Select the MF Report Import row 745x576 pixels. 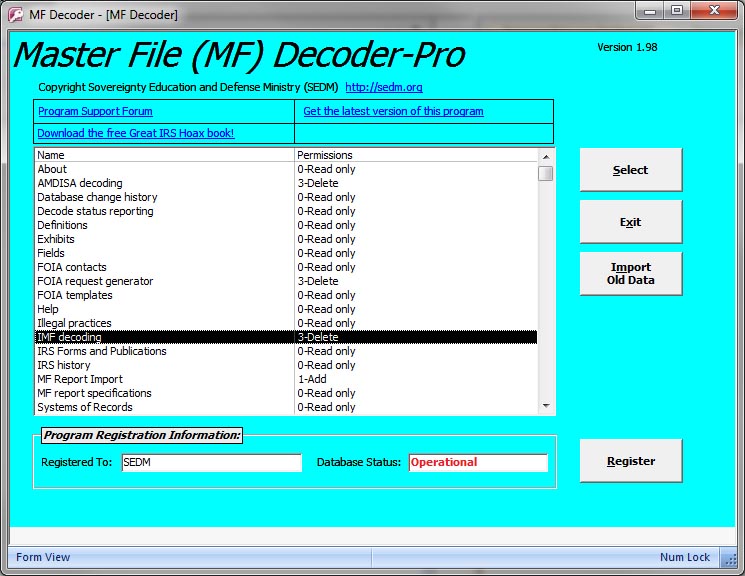(287, 379)
